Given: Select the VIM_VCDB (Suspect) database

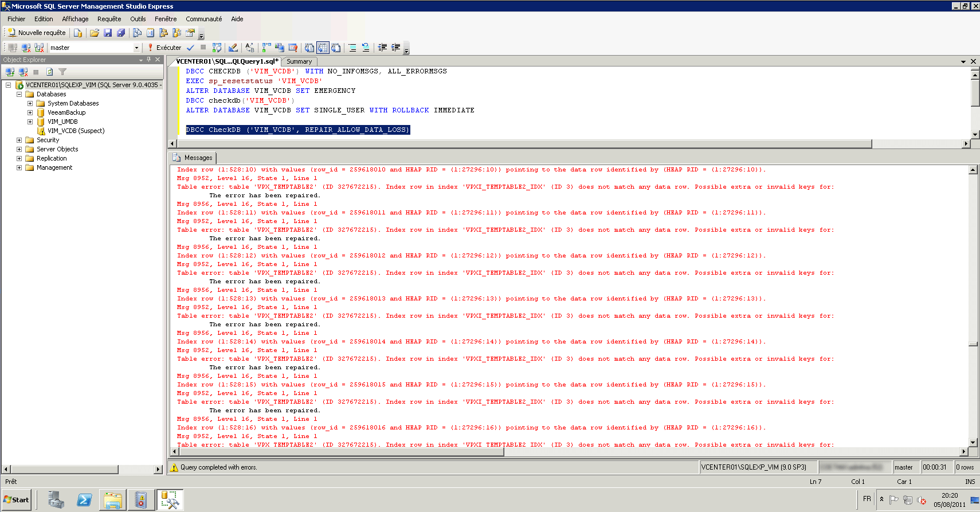Looking at the screenshot, I should (x=76, y=131).
